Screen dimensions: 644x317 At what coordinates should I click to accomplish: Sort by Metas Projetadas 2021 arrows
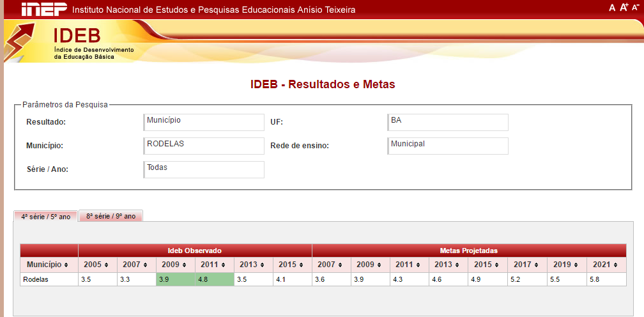pyautogui.click(x=615, y=265)
